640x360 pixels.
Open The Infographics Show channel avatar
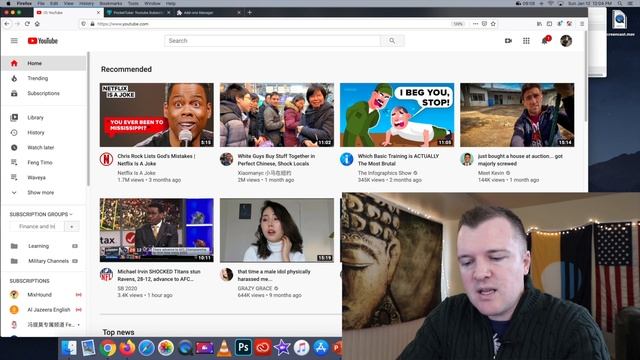[x=347, y=159]
